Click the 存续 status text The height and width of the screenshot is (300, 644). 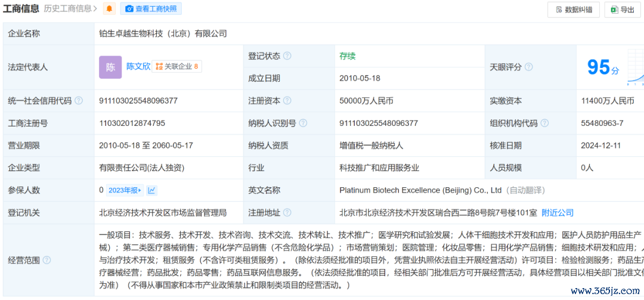(348, 56)
